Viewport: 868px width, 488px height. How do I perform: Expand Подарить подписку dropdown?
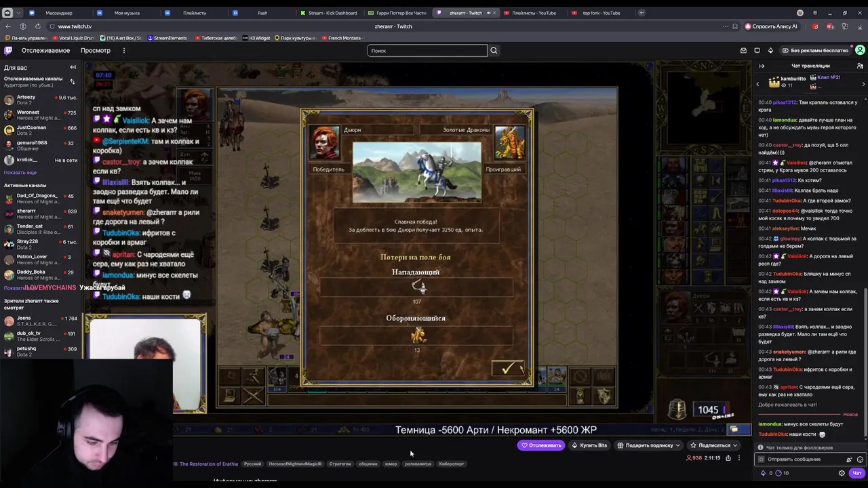(677, 445)
